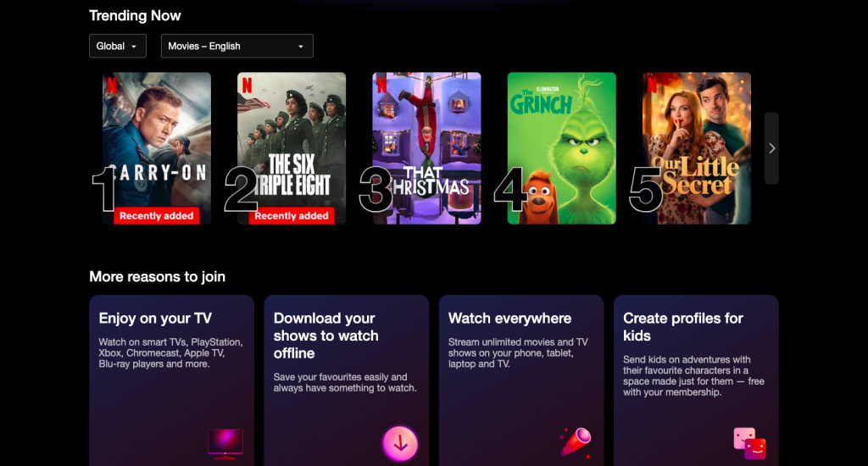Click 'Send kids on adventures' description
The image size is (868, 466).
tap(693, 376)
